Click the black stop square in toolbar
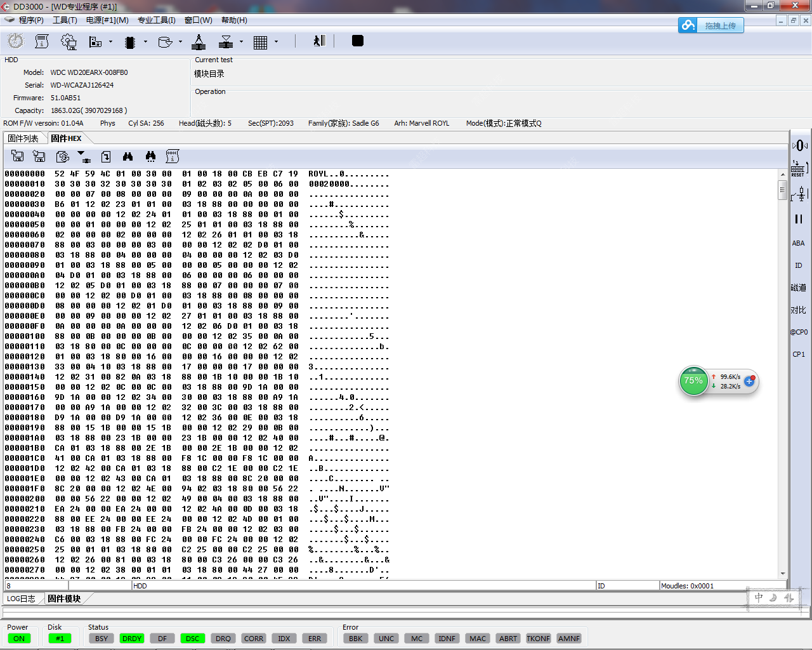This screenshot has height=650, width=812. point(358,41)
